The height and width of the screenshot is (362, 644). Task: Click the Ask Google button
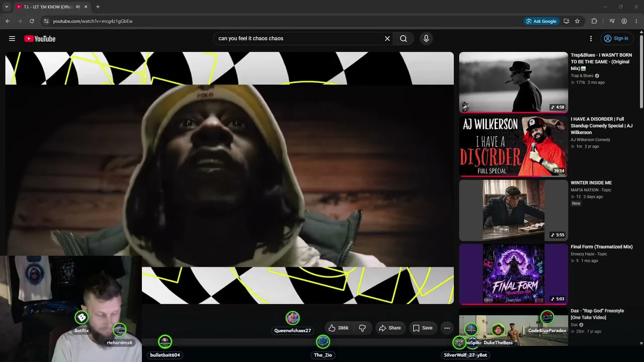click(x=541, y=21)
